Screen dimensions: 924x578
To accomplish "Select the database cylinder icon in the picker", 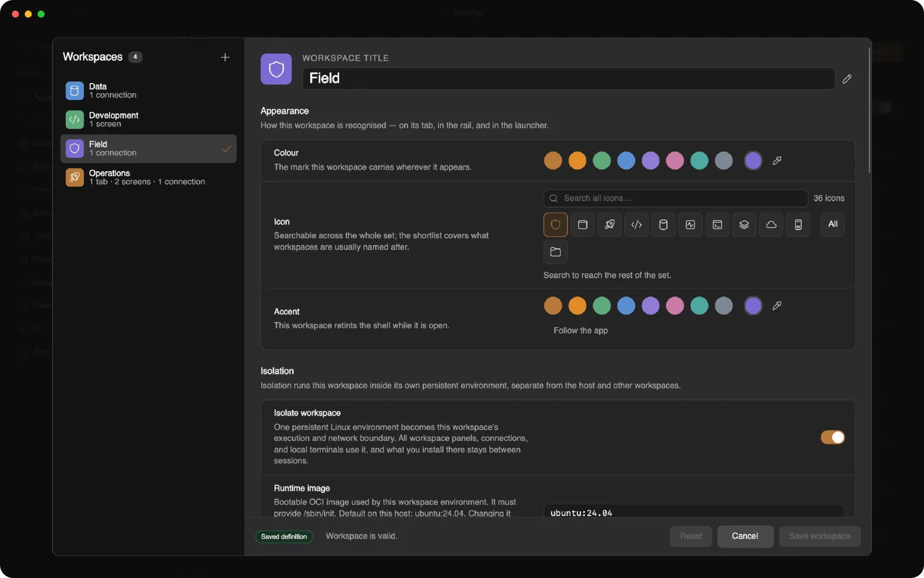I will 664,225.
